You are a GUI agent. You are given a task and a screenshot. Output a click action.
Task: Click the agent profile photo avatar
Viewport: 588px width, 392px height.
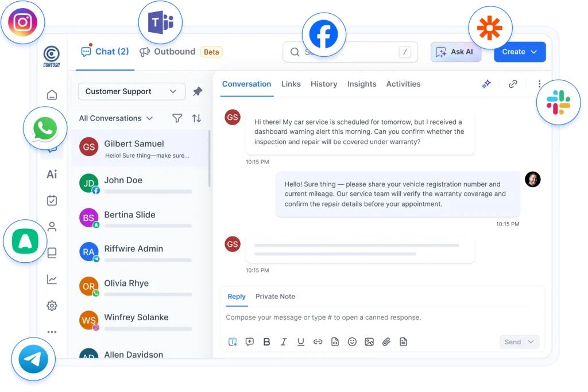coord(532,179)
